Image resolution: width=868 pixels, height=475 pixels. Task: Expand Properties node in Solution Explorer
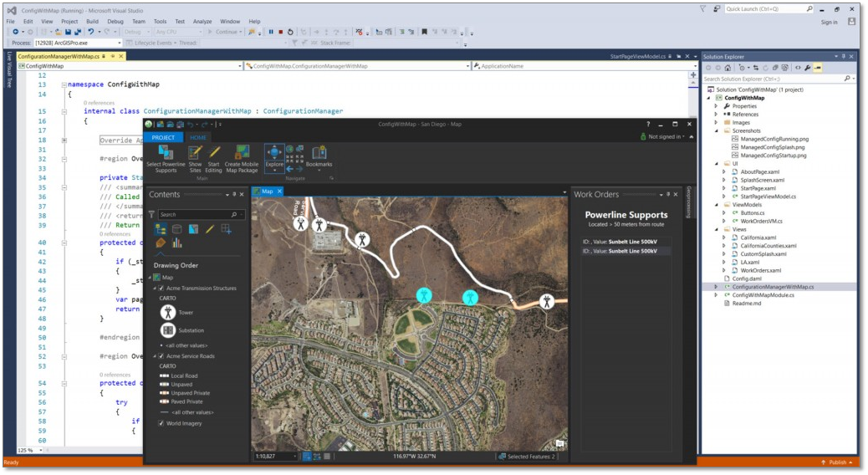717,106
